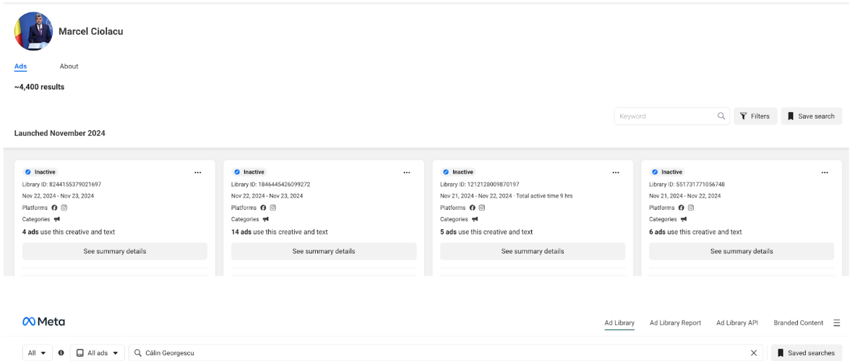The image size is (868, 361).
Task: Click Marcel Ciolacu profile picture
Action: tap(33, 31)
